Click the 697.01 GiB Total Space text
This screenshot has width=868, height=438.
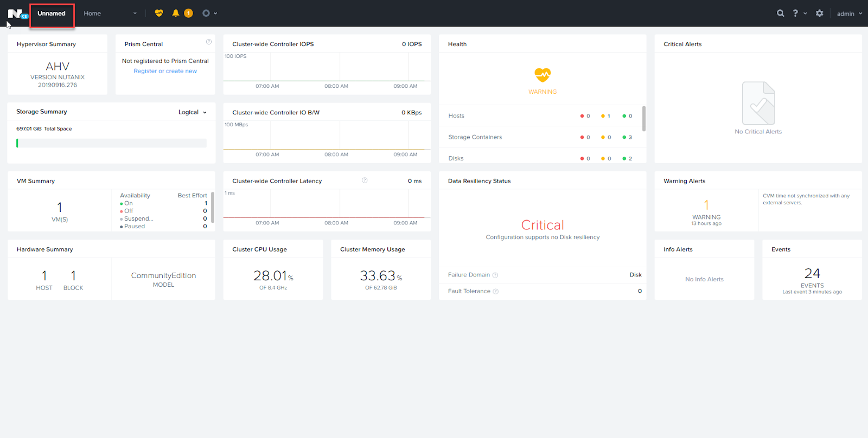tap(44, 129)
